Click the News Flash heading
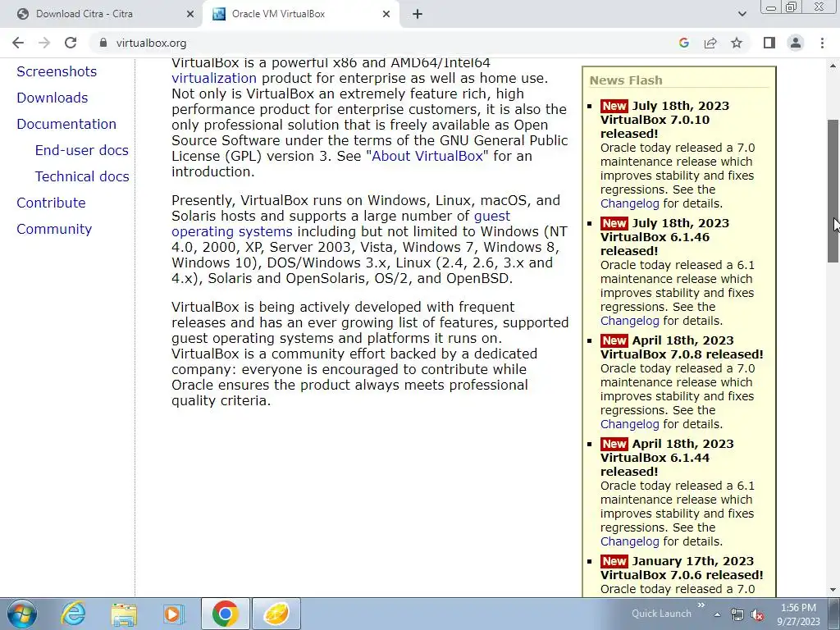This screenshot has height=630, width=840. coord(626,80)
